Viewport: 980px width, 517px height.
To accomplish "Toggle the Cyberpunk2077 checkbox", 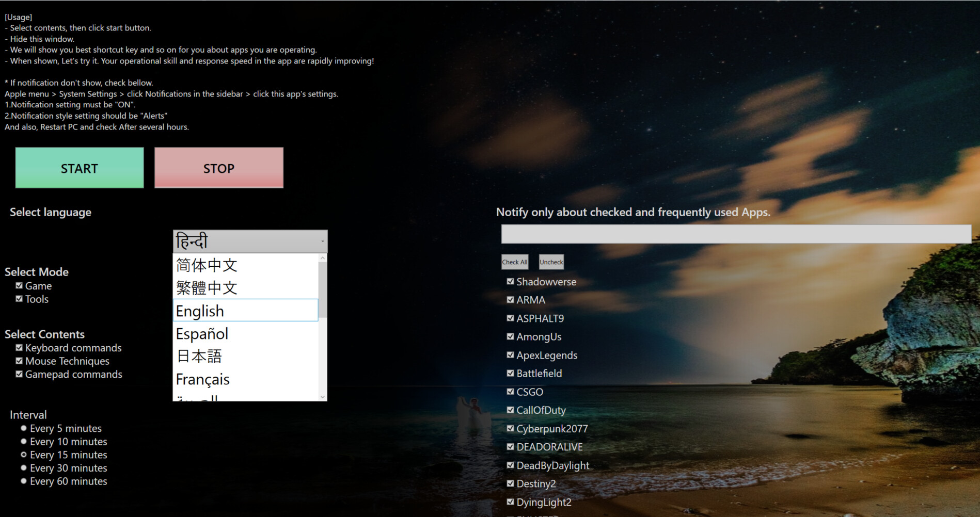I will pos(510,428).
